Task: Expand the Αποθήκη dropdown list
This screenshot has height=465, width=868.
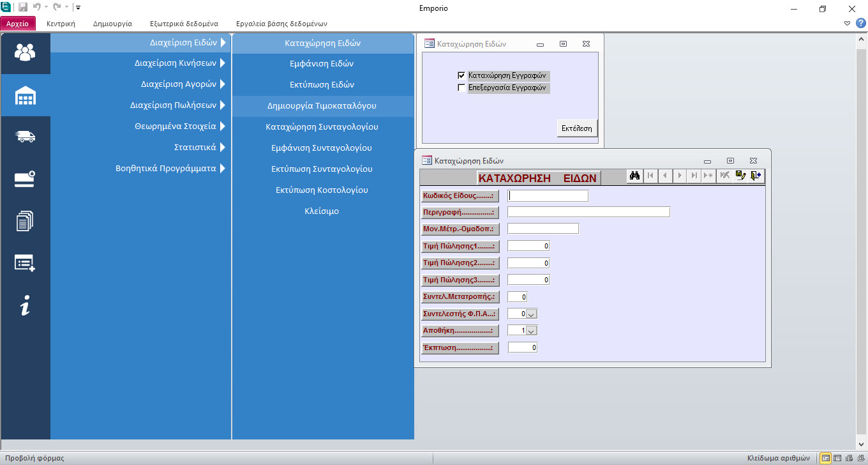Action: 532,331
